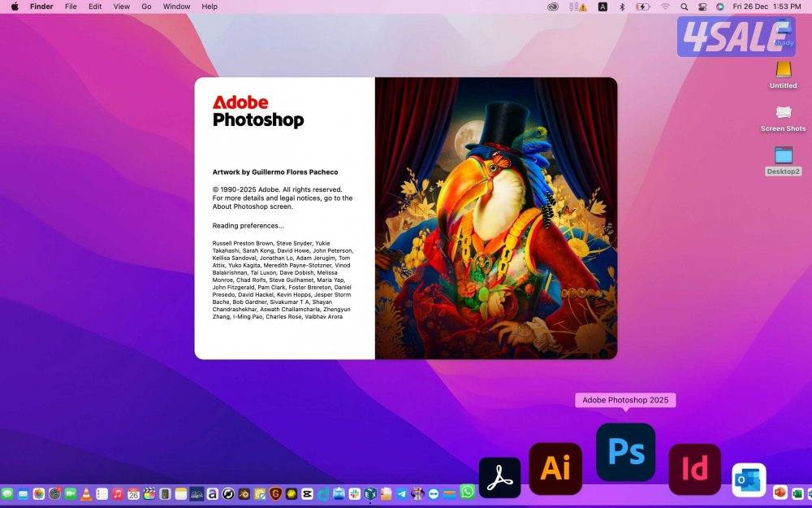The width and height of the screenshot is (812, 508).
Task: Open the Window menu
Action: click(176, 7)
